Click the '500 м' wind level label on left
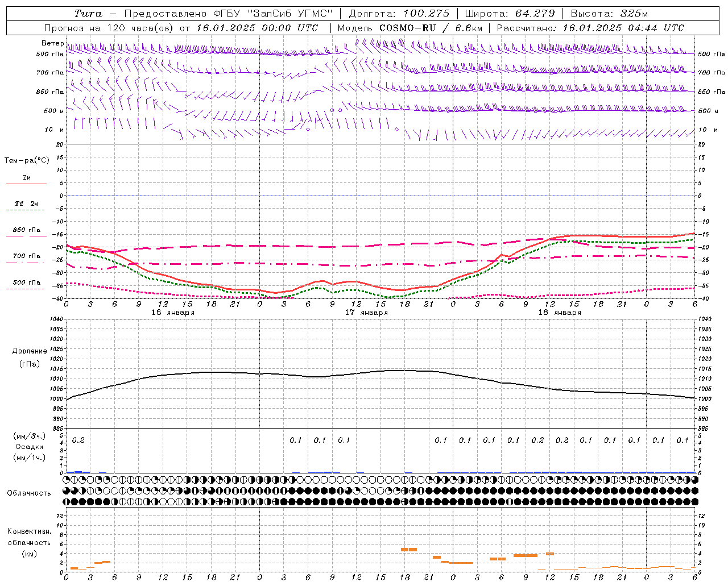The width and height of the screenshot is (728, 582). tap(53, 111)
